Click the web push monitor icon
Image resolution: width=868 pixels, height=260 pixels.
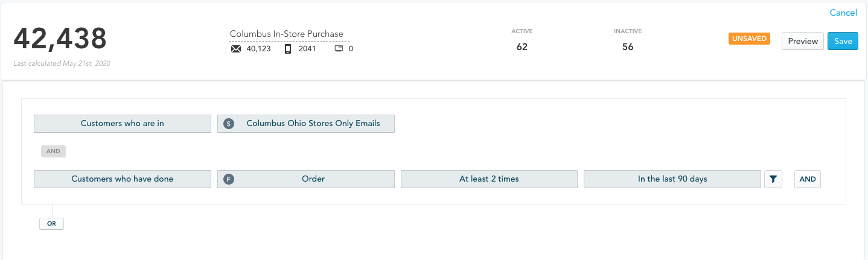click(339, 49)
